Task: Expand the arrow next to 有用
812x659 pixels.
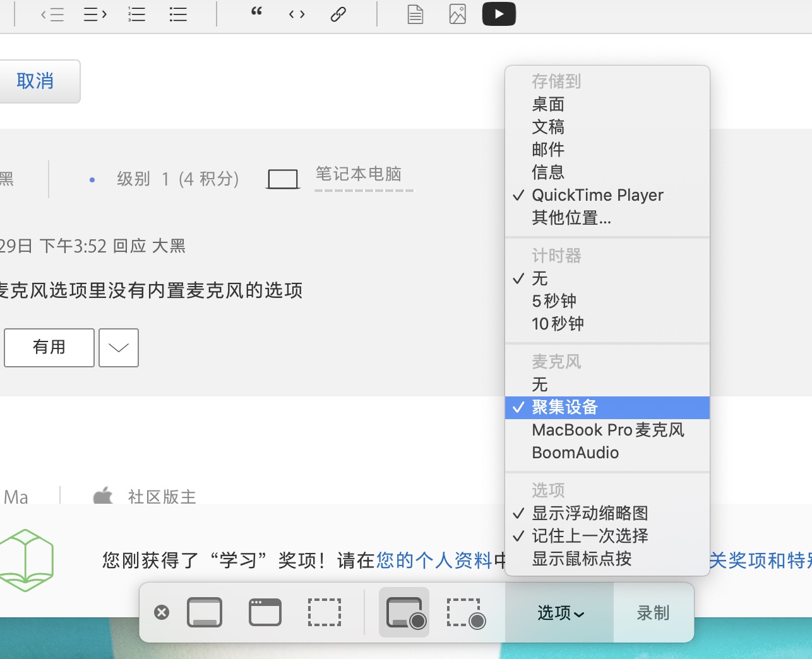Action: (x=119, y=347)
